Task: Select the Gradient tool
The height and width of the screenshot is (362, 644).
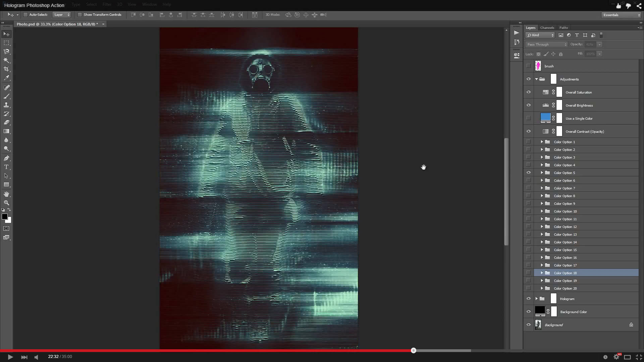Action: click(6, 131)
